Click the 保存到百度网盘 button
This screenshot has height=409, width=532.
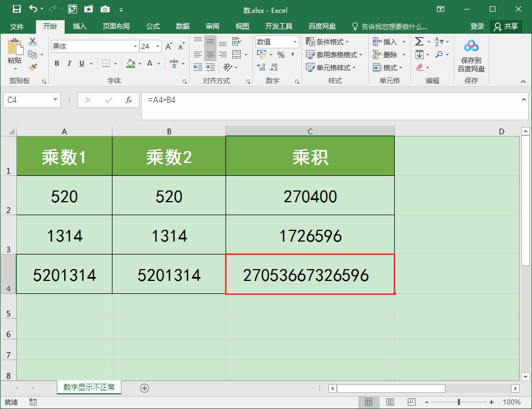pyautogui.click(x=470, y=55)
